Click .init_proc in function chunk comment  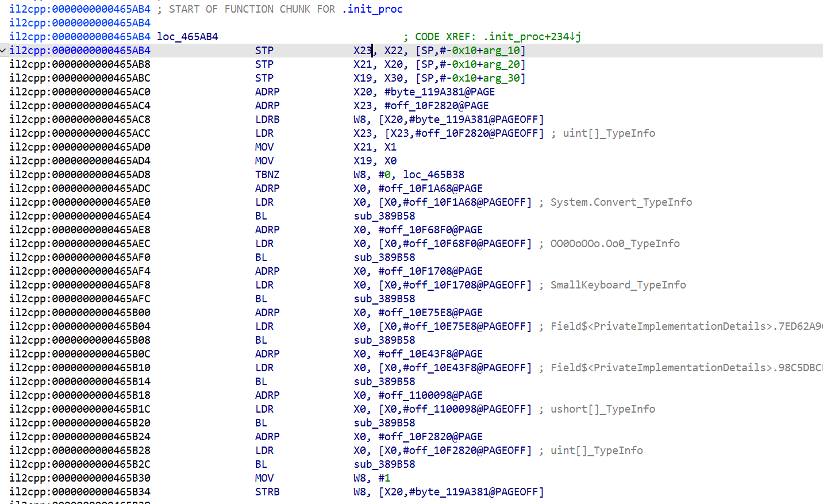(x=372, y=9)
